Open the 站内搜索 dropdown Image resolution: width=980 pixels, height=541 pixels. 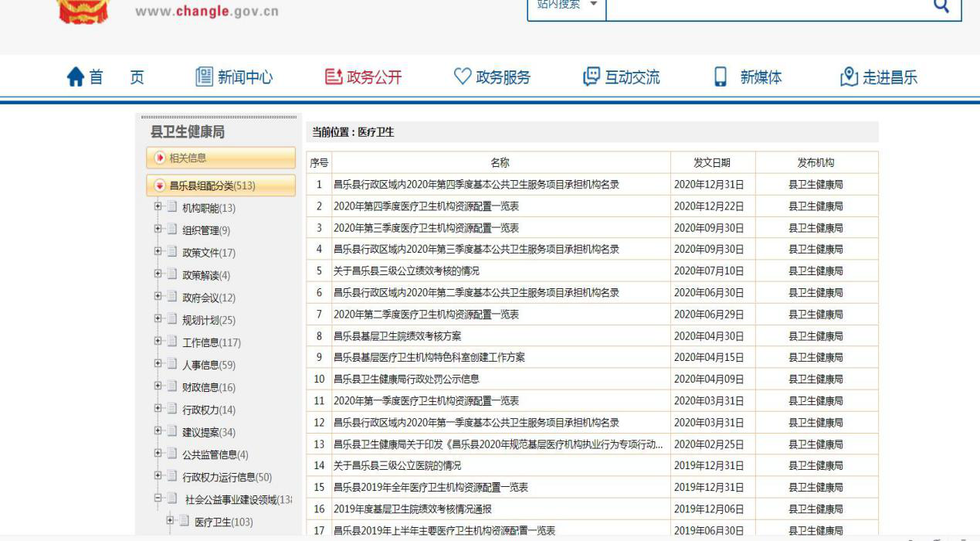(566, 6)
